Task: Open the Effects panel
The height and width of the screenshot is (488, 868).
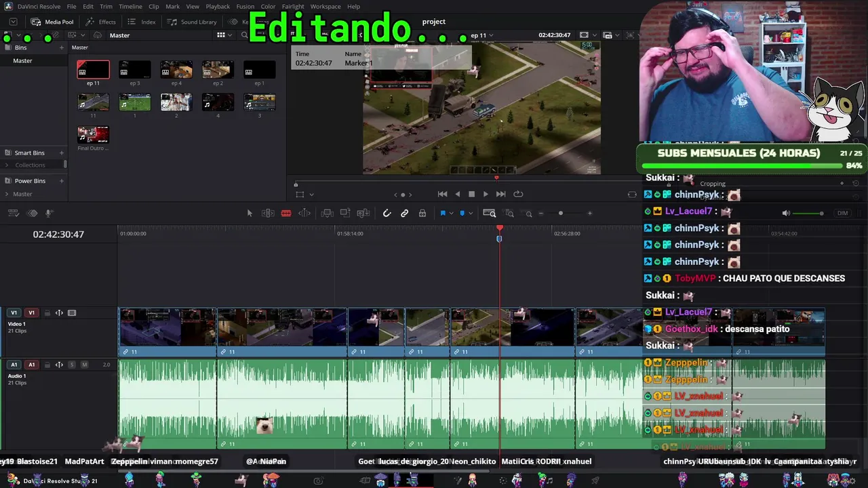Action: tap(100, 22)
